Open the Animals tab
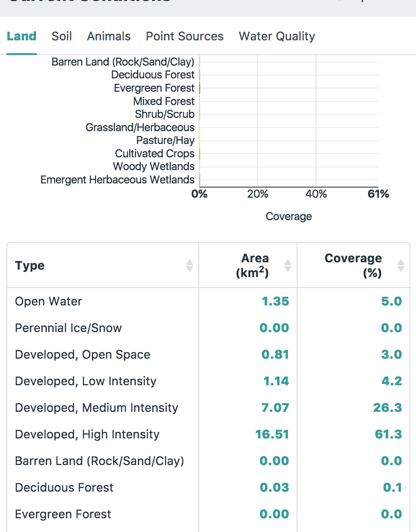The image size is (416, 532). (x=108, y=36)
